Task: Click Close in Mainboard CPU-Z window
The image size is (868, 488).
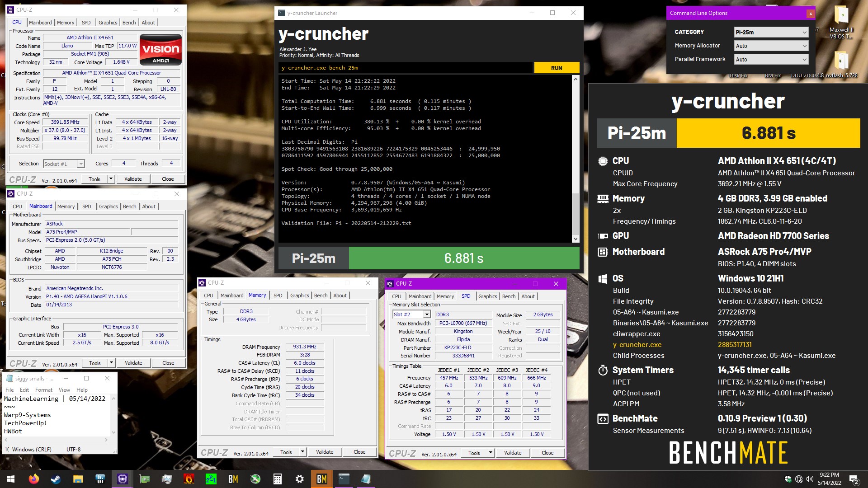Action: (x=168, y=363)
